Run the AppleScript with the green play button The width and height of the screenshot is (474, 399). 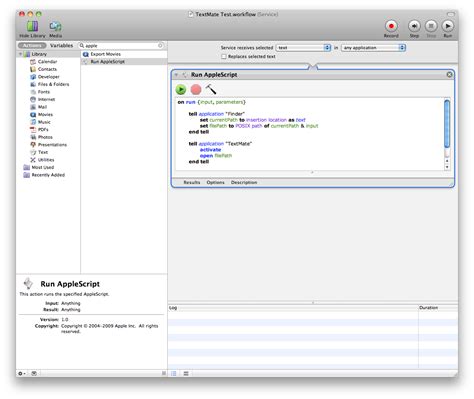[x=181, y=89]
